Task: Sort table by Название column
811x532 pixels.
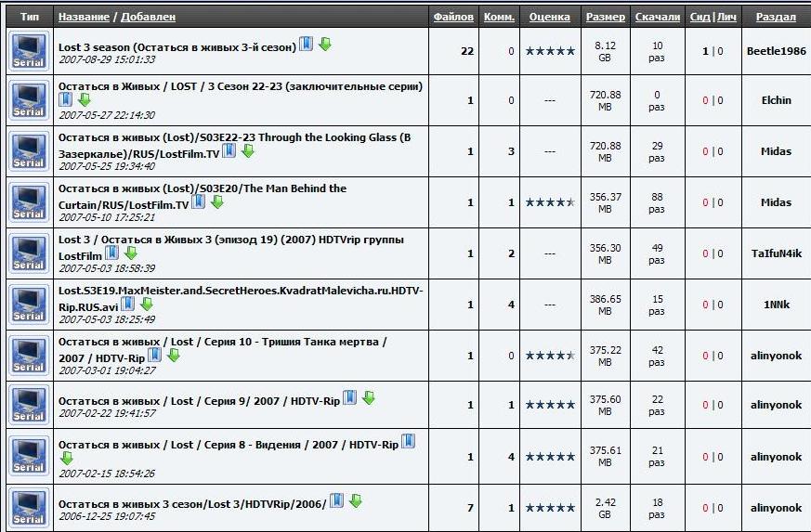Action: click(x=84, y=17)
